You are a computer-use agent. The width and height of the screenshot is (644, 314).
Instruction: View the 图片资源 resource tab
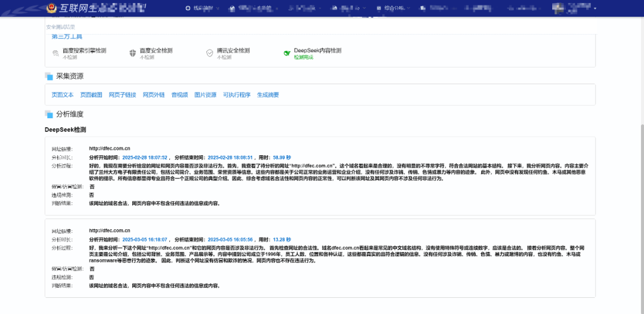tap(206, 95)
